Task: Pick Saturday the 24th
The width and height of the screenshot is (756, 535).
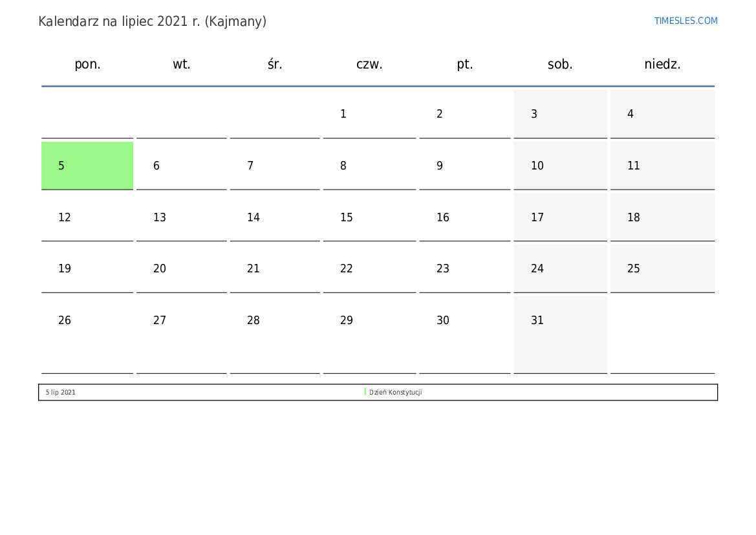Action: [x=560, y=268]
